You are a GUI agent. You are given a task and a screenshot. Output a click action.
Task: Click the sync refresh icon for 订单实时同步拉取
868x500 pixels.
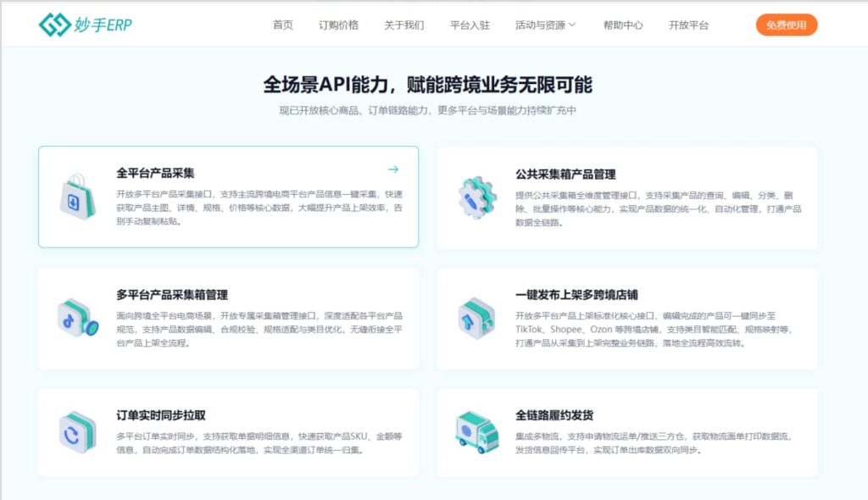[77, 432]
